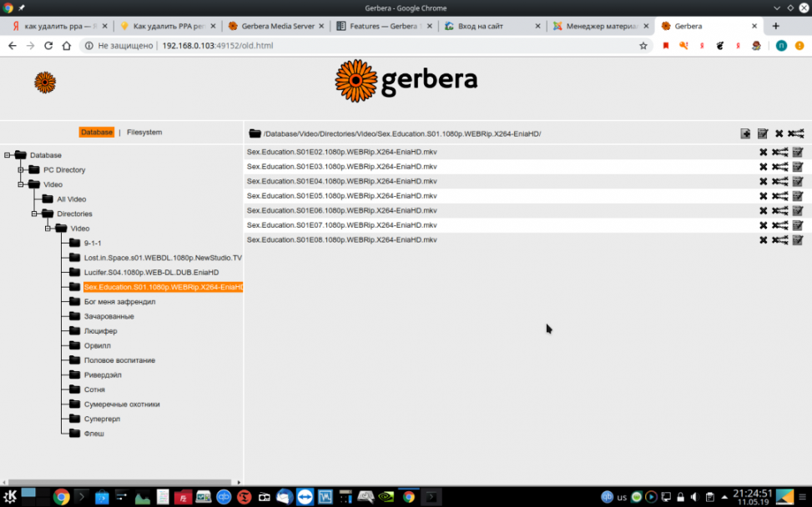The width and height of the screenshot is (812, 507).
Task: Select the 'Сумеречные охотники' folder
Action: 122,404
